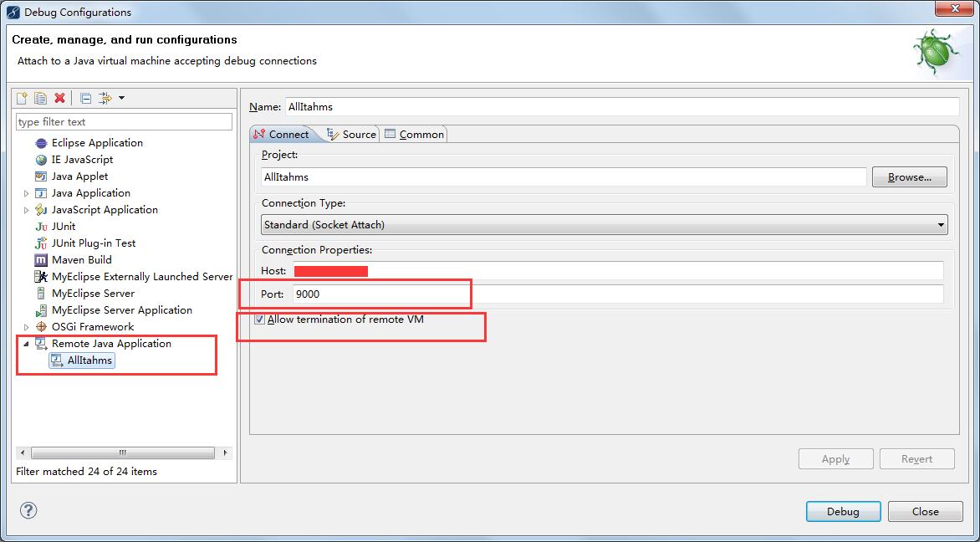Click the JavaScript Application icon
This screenshot has height=542, width=980.
click(x=41, y=210)
